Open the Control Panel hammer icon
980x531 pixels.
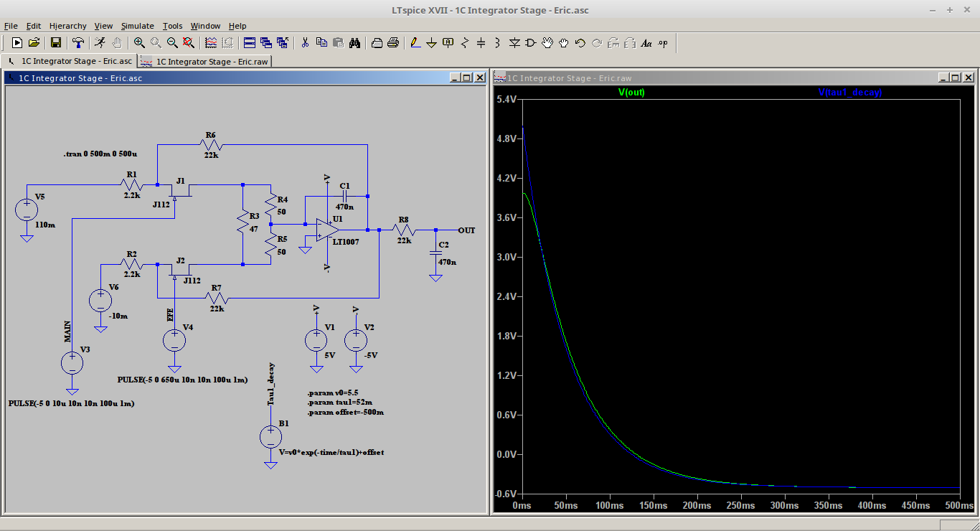(x=78, y=43)
